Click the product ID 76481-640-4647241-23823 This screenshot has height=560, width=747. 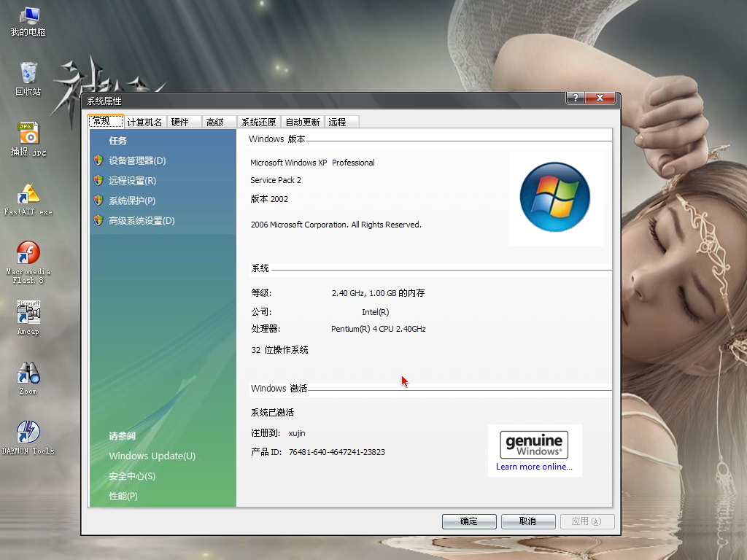tap(337, 452)
